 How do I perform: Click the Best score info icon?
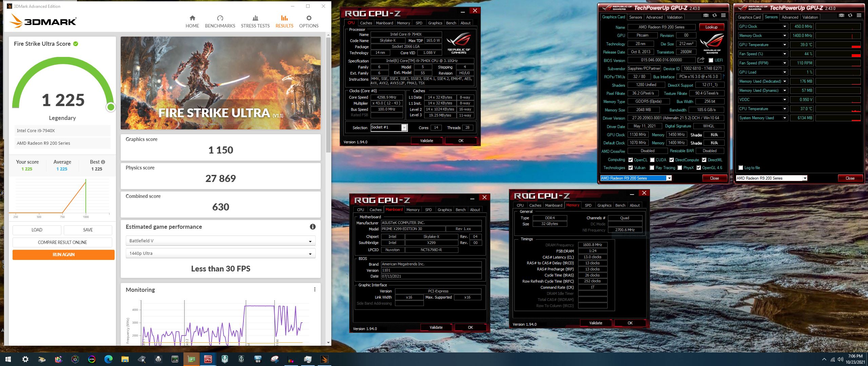[x=103, y=162]
